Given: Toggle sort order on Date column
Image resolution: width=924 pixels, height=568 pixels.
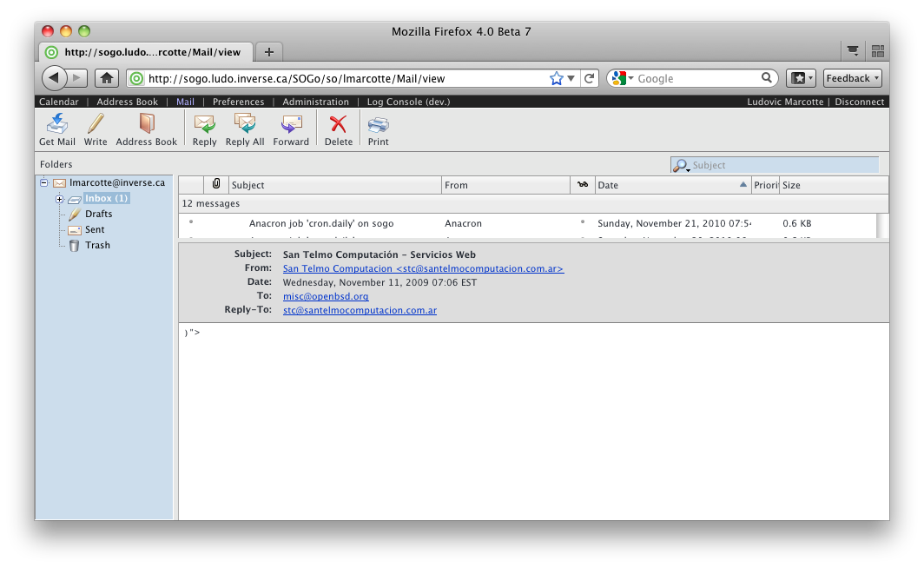Looking at the screenshot, I should click(x=669, y=185).
